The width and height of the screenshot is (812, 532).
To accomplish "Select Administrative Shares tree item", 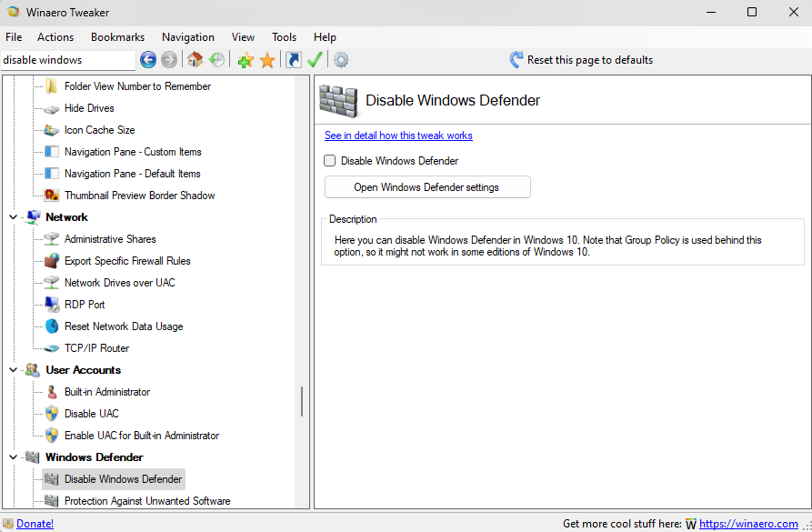I will (110, 239).
